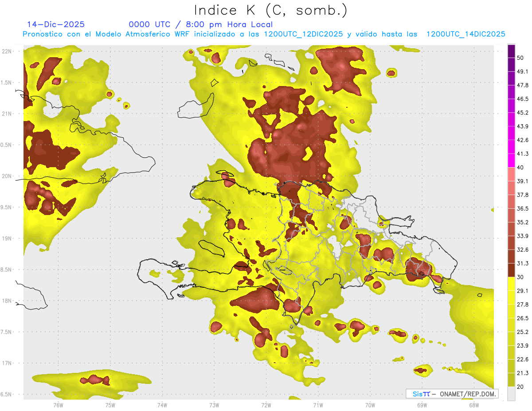This screenshot has width=532, height=411.
Task: Click the colorbar value "41.3"
Action: click(523, 154)
